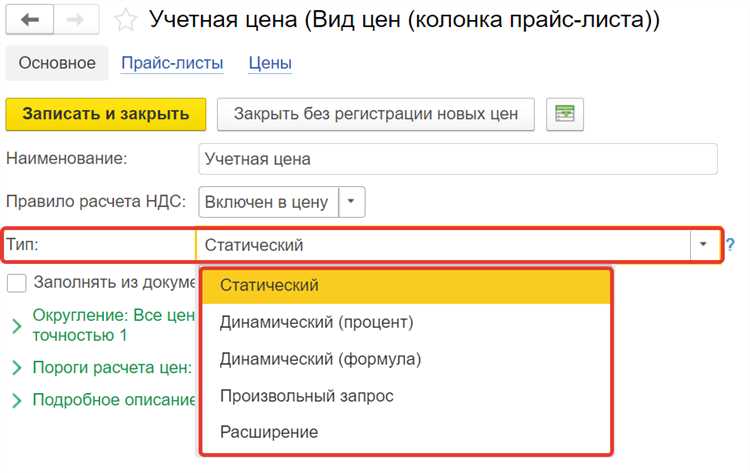
Task: Select Расширение option
Action: (407, 432)
